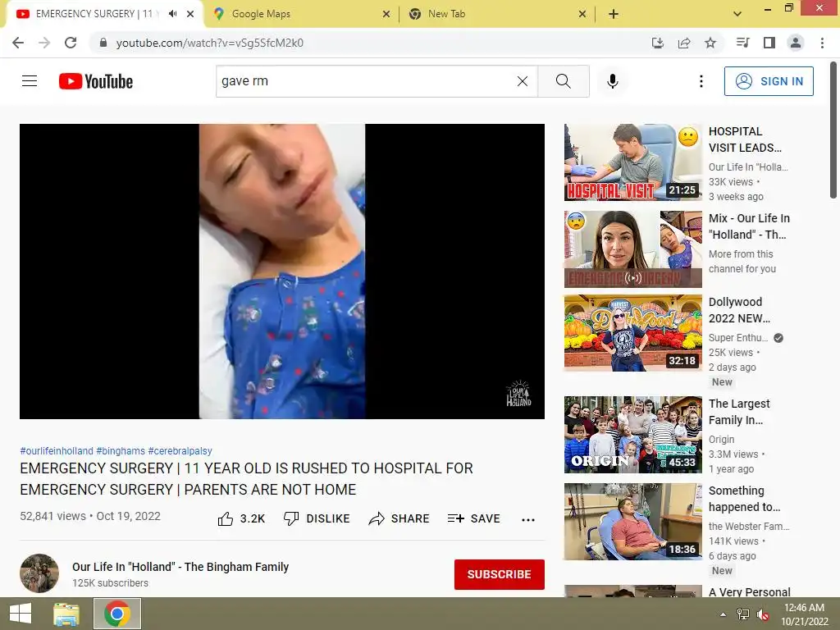Open volume tray icon
The width and height of the screenshot is (840, 630).
[763, 614]
